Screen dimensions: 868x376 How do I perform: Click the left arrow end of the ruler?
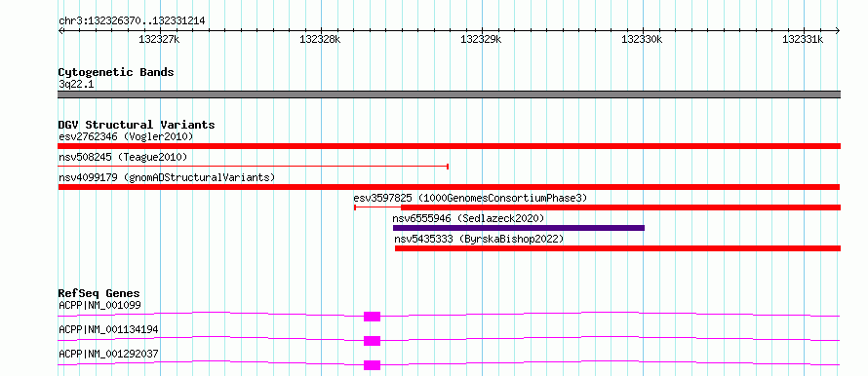click(x=60, y=30)
